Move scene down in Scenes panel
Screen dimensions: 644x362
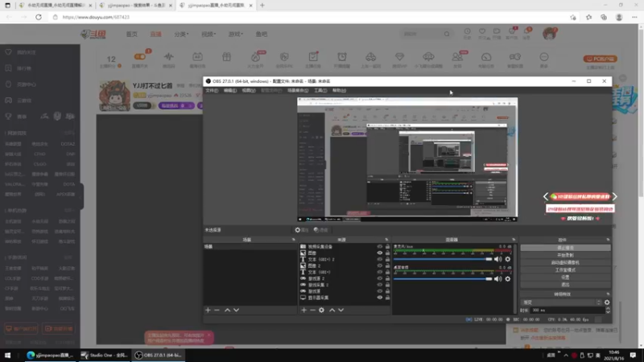(236, 311)
